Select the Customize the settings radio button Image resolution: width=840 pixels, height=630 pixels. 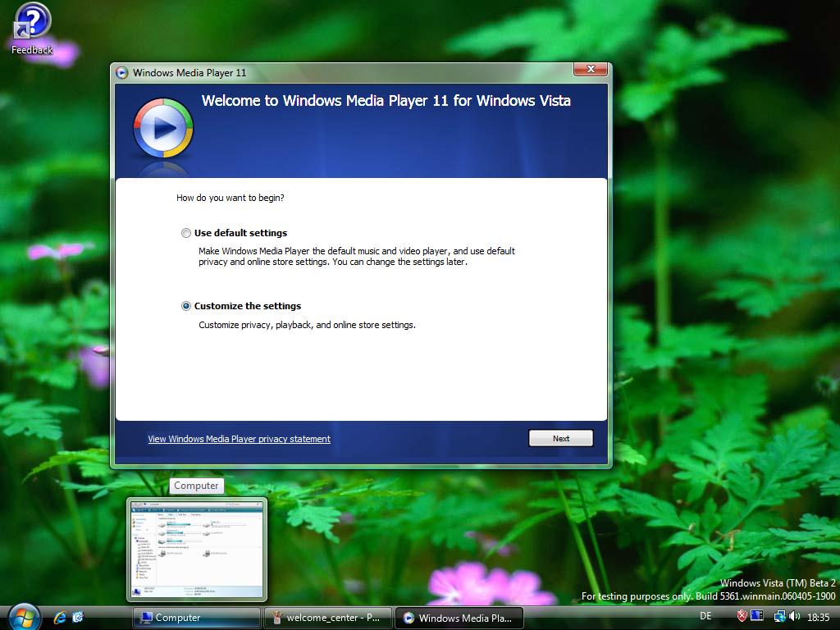coord(186,306)
